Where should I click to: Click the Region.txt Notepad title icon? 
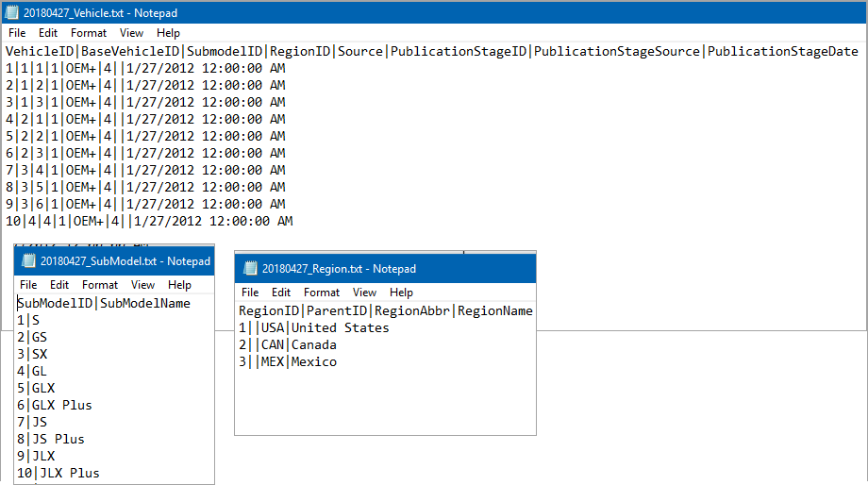tap(251, 269)
